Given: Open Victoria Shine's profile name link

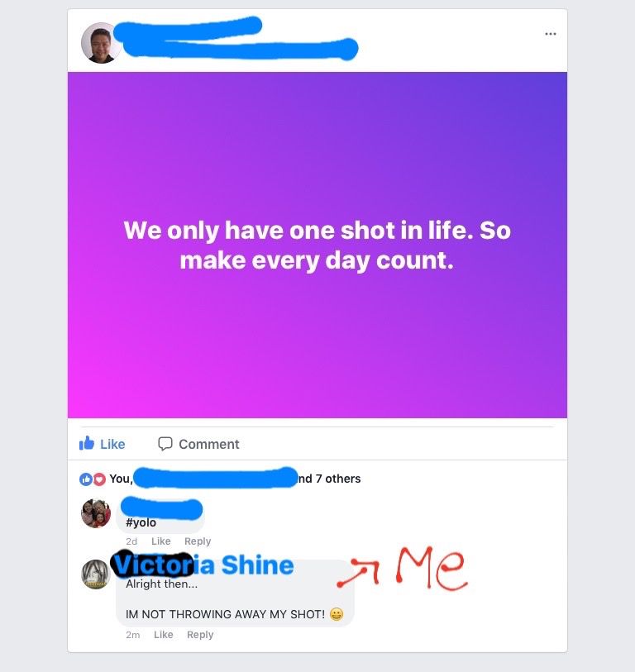Looking at the screenshot, I should pos(203,565).
